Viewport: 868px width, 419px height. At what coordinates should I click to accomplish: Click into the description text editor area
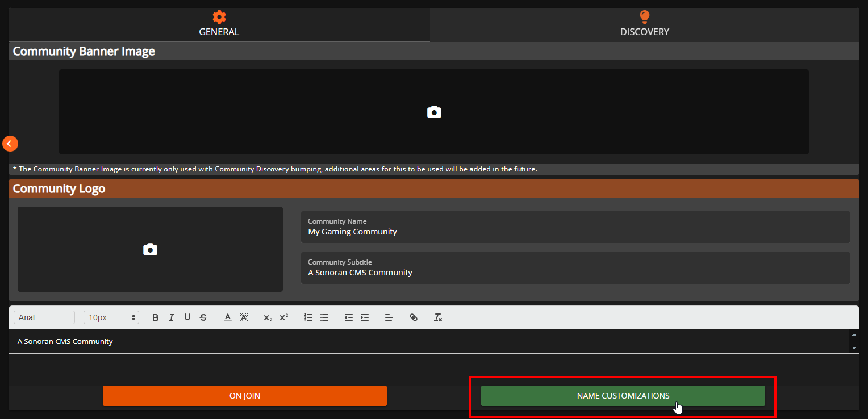[429, 341]
